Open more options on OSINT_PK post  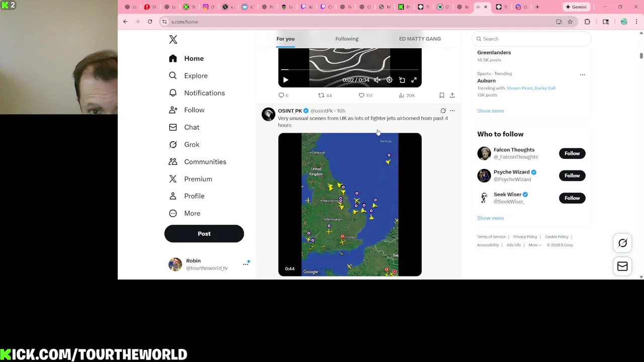pos(452,111)
